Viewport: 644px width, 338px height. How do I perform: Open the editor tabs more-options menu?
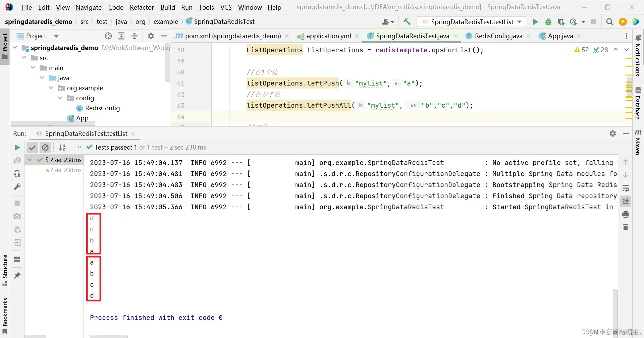tap(626, 36)
